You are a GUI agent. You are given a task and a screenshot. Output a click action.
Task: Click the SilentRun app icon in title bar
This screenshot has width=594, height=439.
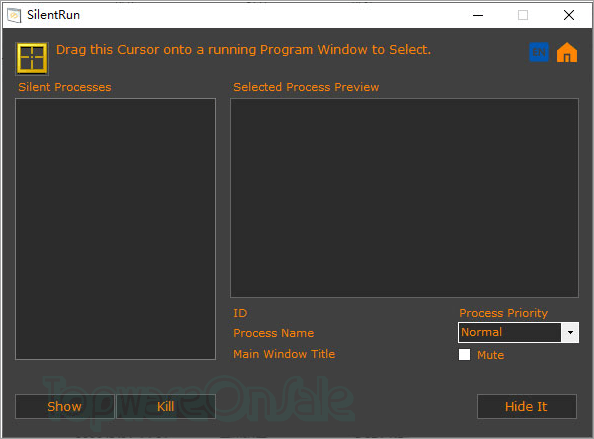pyautogui.click(x=14, y=15)
